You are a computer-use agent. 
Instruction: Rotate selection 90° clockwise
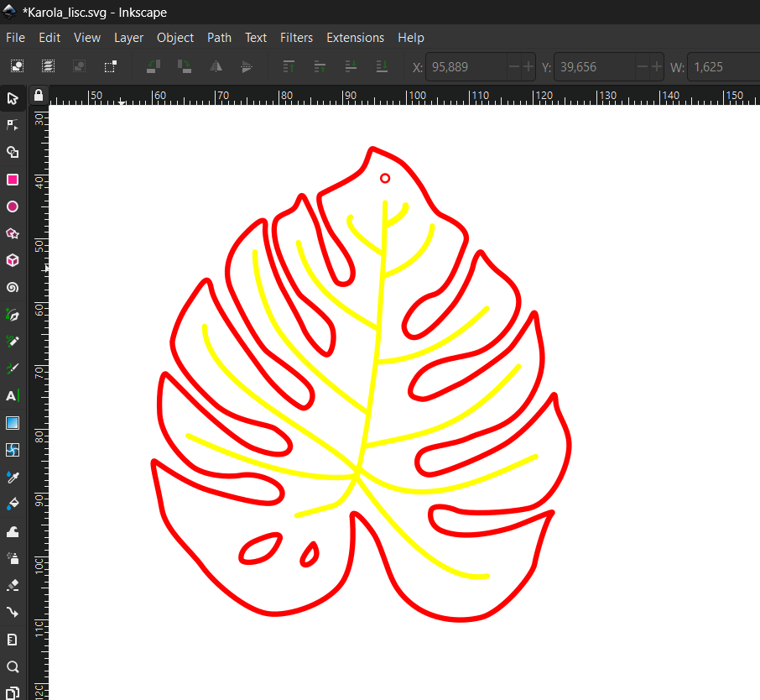185,66
